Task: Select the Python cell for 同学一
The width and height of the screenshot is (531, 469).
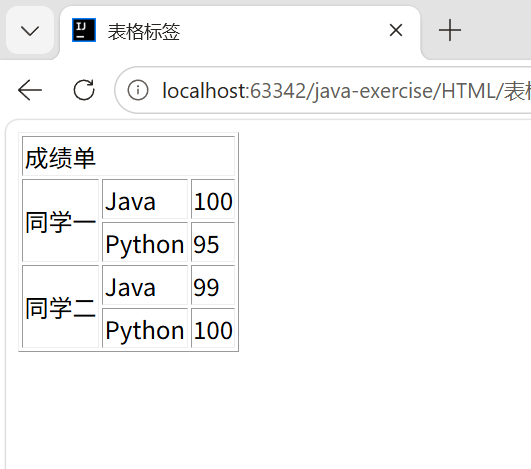Action: point(145,242)
